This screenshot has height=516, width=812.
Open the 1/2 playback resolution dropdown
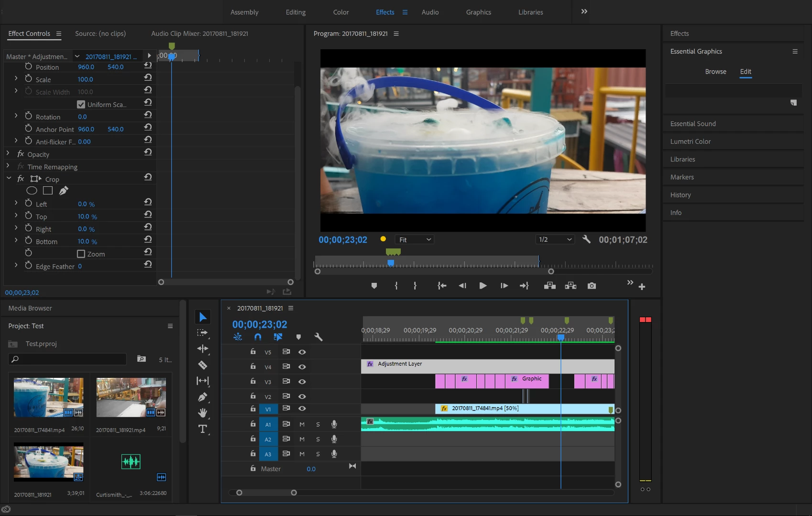coord(555,240)
